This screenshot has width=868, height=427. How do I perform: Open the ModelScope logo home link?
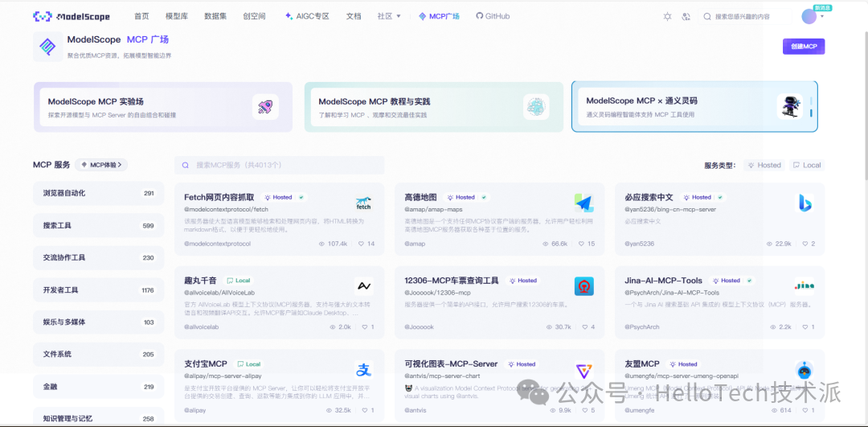point(72,17)
